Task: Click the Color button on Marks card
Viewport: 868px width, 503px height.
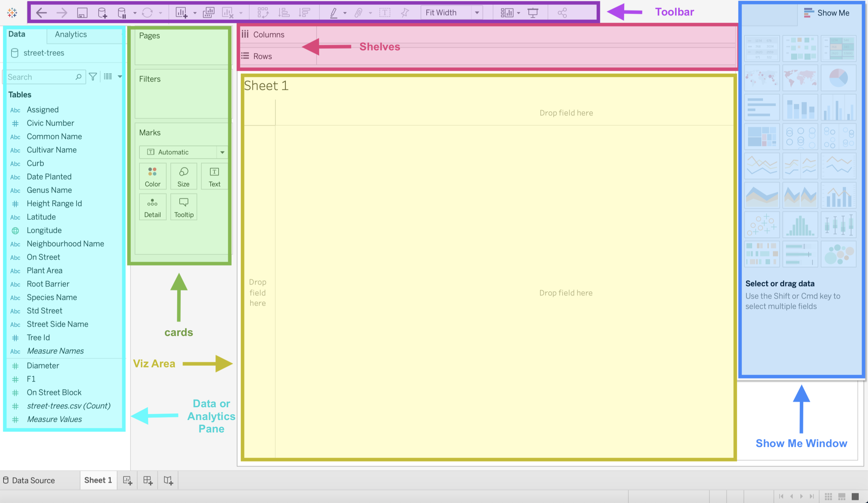Action: click(x=153, y=176)
